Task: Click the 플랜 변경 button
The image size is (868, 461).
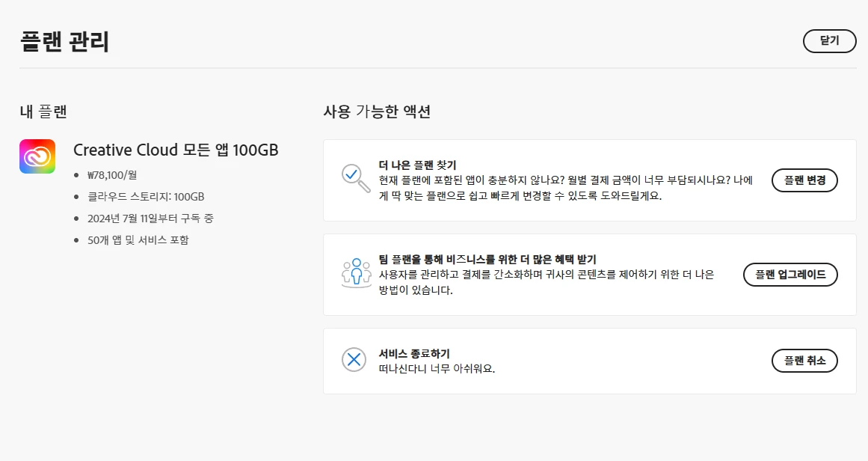Action: click(804, 180)
